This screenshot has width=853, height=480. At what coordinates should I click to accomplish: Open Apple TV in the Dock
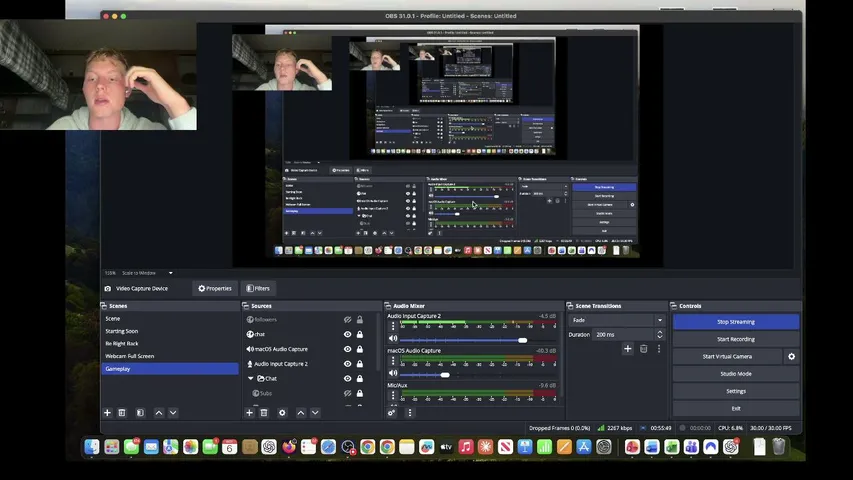coord(446,447)
